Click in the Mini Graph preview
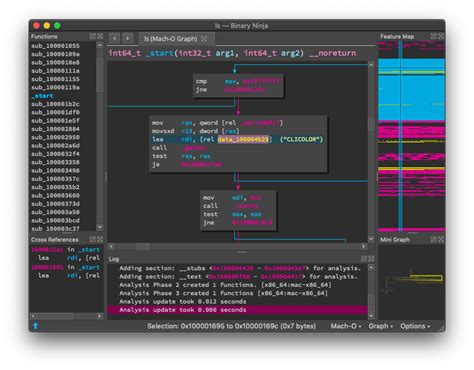This screenshot has height=370, width=474. click(x=411, y=282)
